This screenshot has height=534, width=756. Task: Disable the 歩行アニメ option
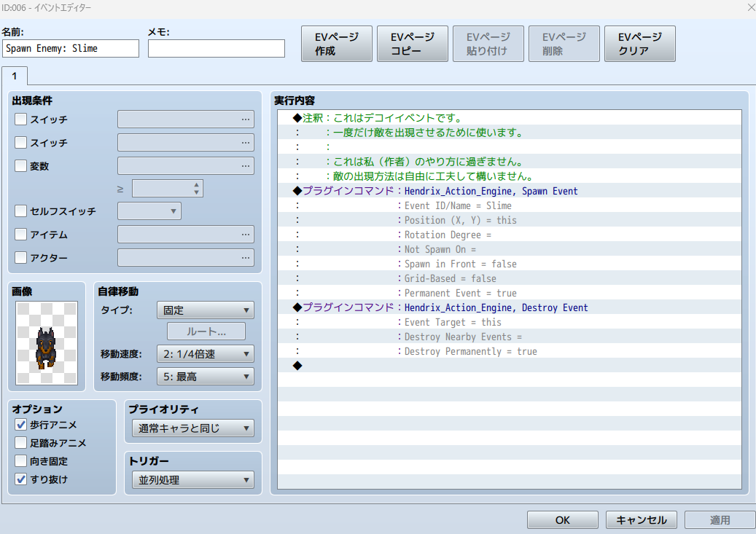pyautogui.click(x=21, y=425)
